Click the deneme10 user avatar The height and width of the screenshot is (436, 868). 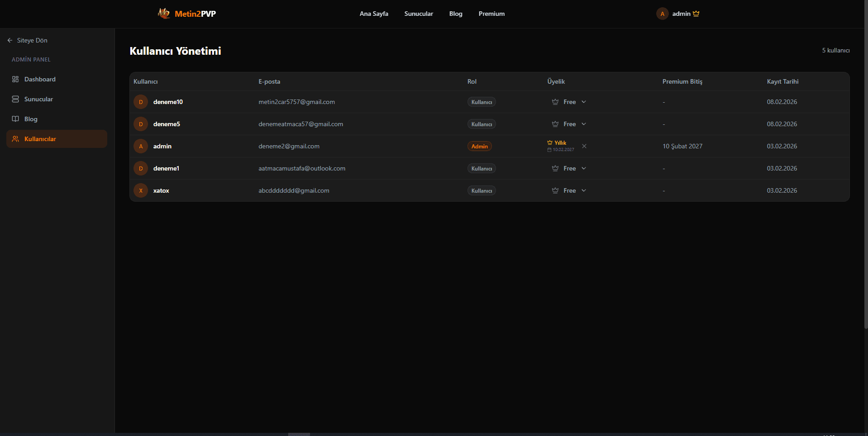141,102
